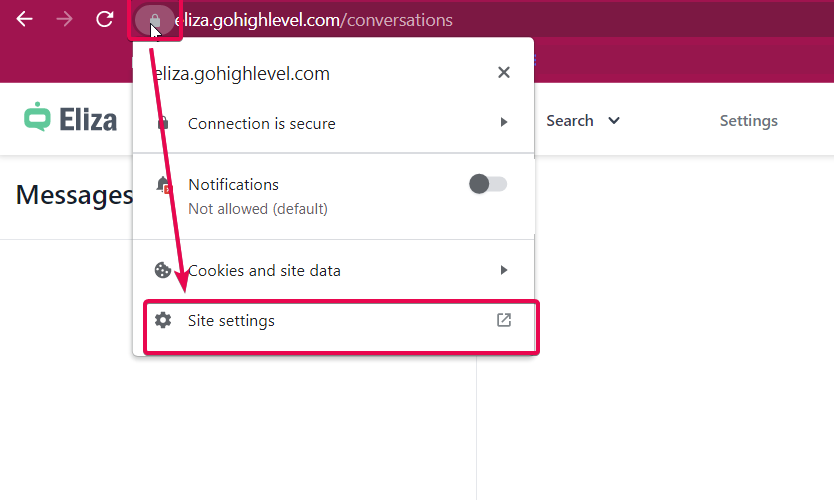This screenshot has width=834, height=500.
Task: Click the browser back arrow
Action: coord(24,19)
